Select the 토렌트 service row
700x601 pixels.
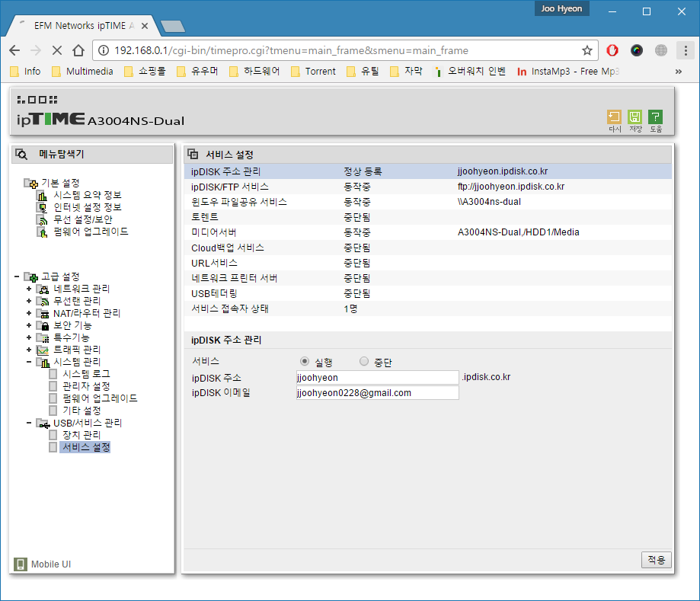tap(427, 217)
